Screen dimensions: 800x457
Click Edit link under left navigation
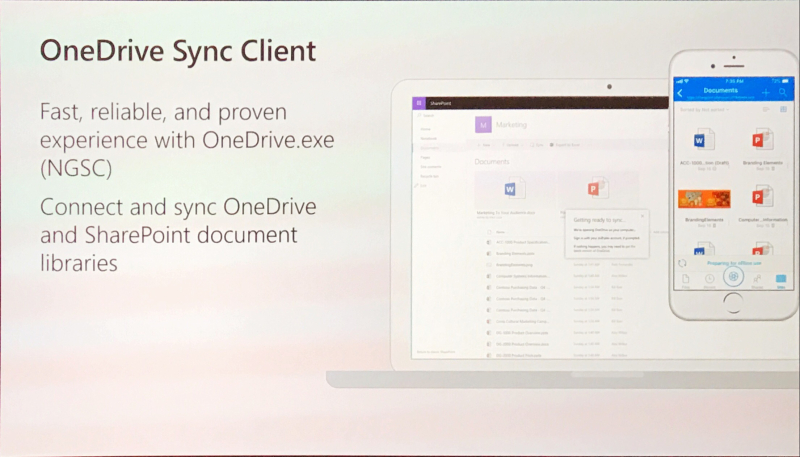click(421, 186)
